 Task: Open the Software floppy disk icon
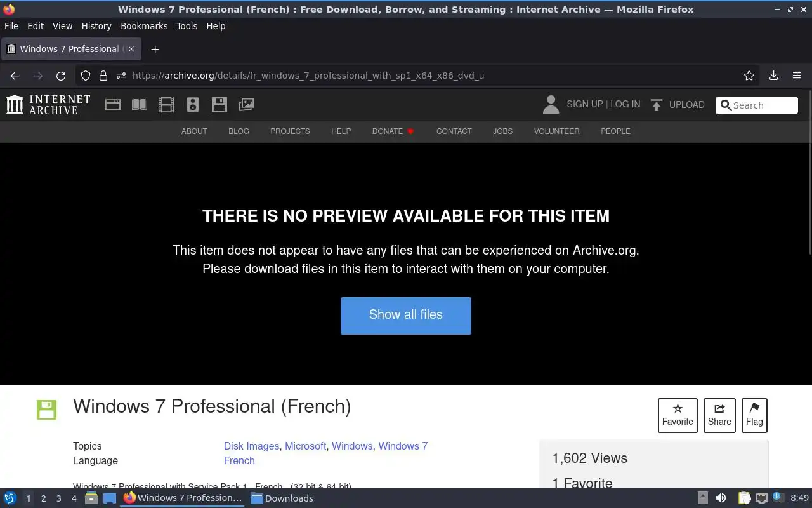coord(219,105)
